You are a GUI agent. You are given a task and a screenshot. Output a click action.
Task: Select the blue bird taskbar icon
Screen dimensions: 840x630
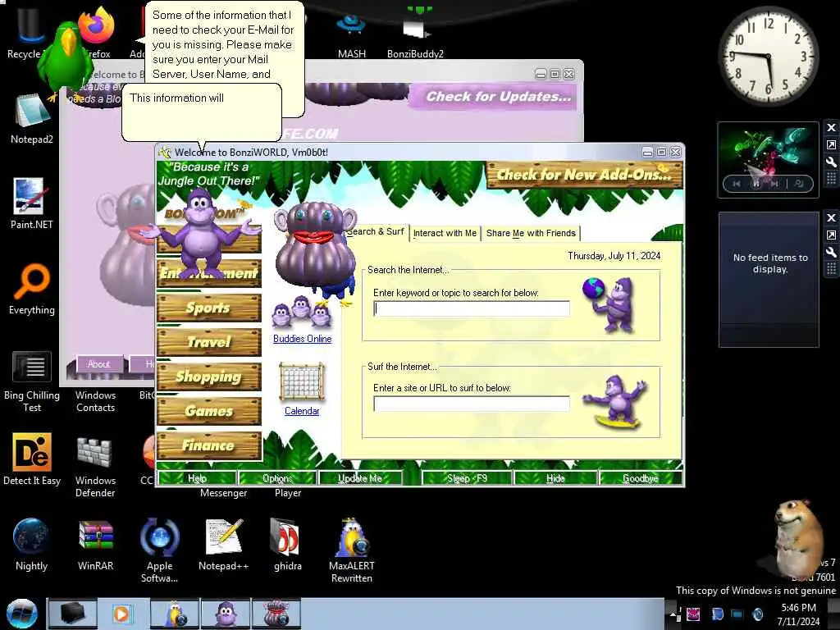175,614
